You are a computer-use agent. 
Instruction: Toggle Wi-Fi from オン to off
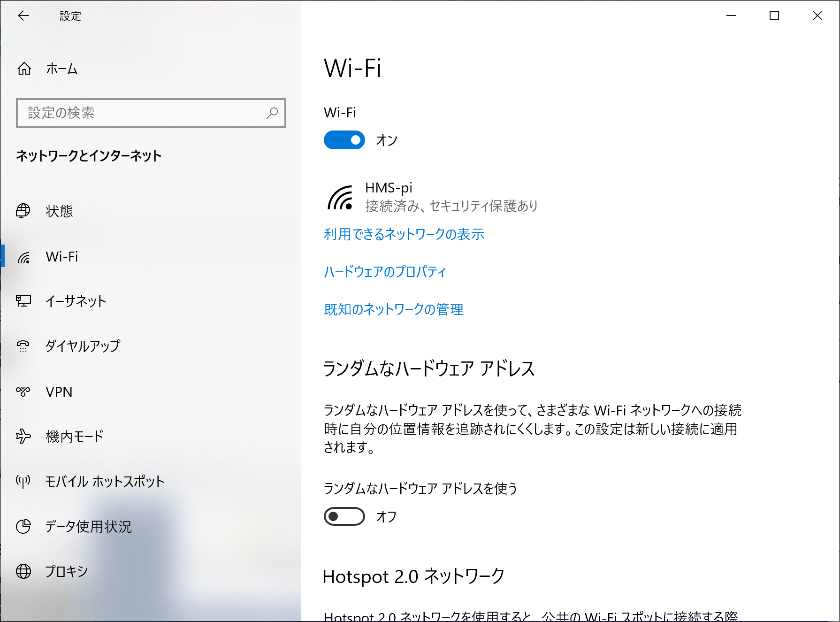[x=344, y=139]
